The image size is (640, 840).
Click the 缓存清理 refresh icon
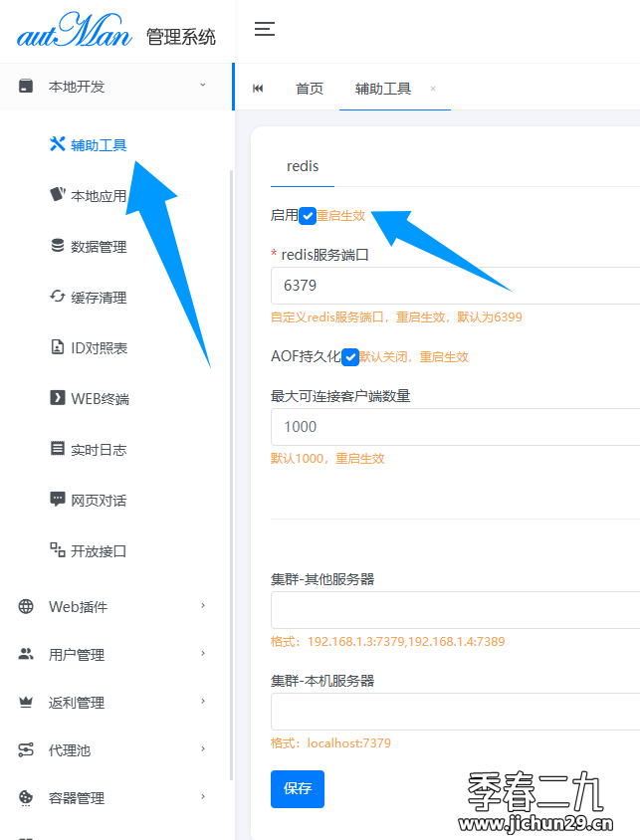point(58,297)
